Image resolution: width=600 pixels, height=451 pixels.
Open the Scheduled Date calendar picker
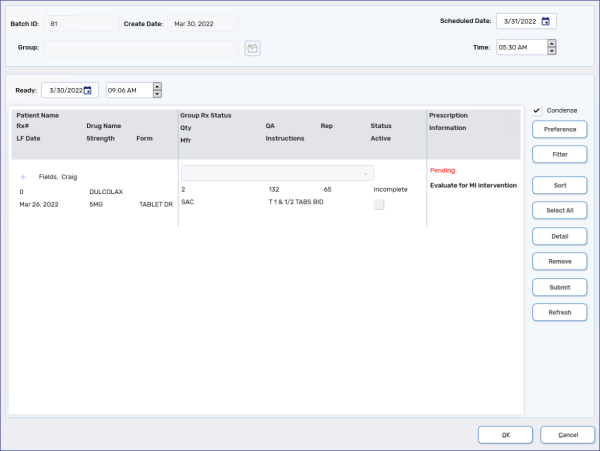[x=546, y=21]
